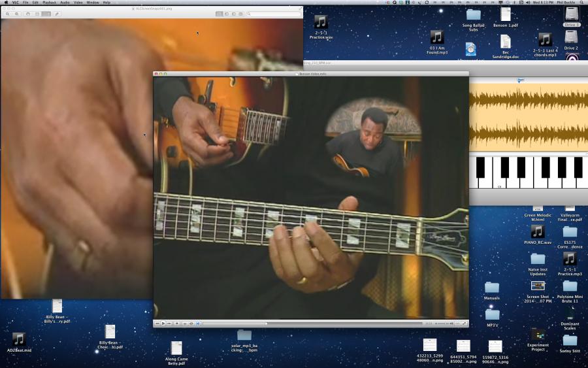Open the File menu
588x368 pixels.
25,2
